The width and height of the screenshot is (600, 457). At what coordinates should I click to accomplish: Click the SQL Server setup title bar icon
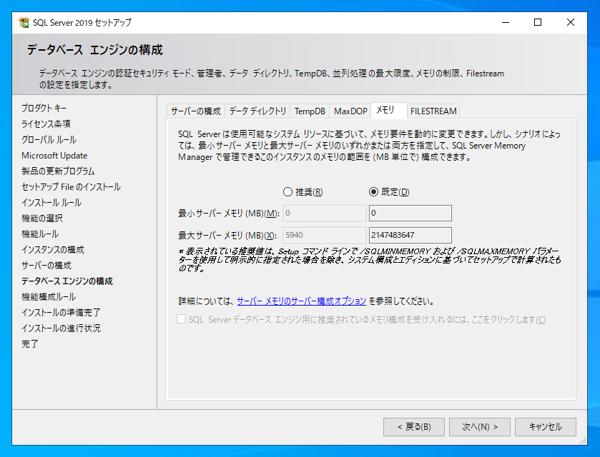pos(24,23)
